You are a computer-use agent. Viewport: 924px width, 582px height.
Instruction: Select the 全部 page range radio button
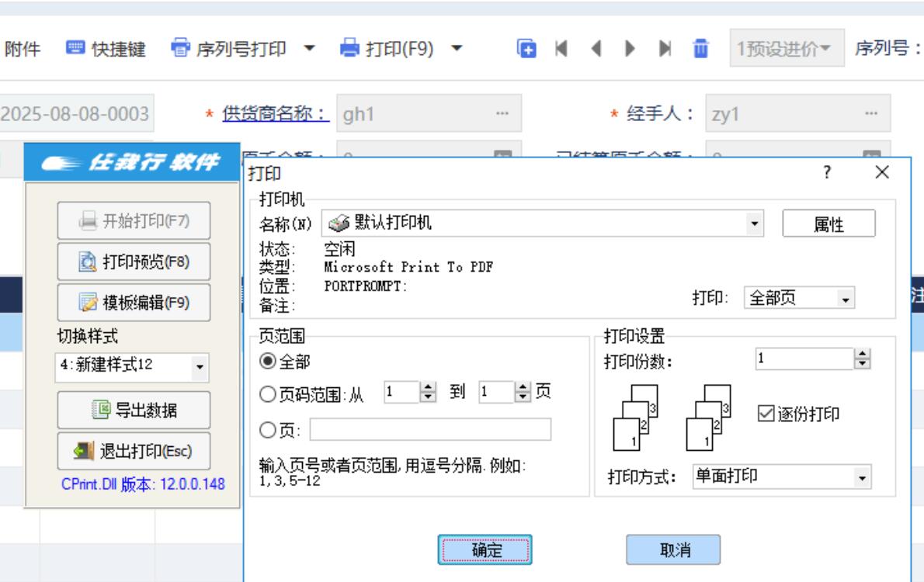(266, 361)
